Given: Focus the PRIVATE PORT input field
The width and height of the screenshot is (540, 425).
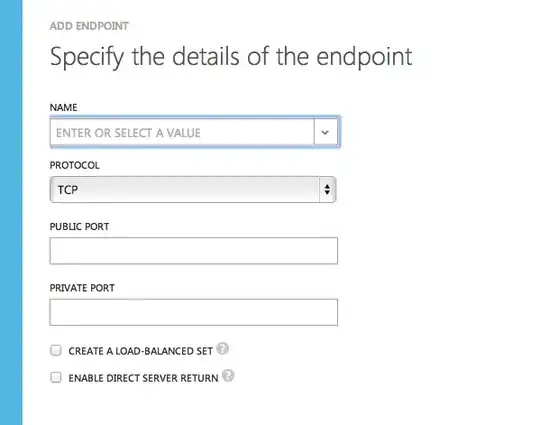Looking at the screenshot, I should tap(194, 312).
